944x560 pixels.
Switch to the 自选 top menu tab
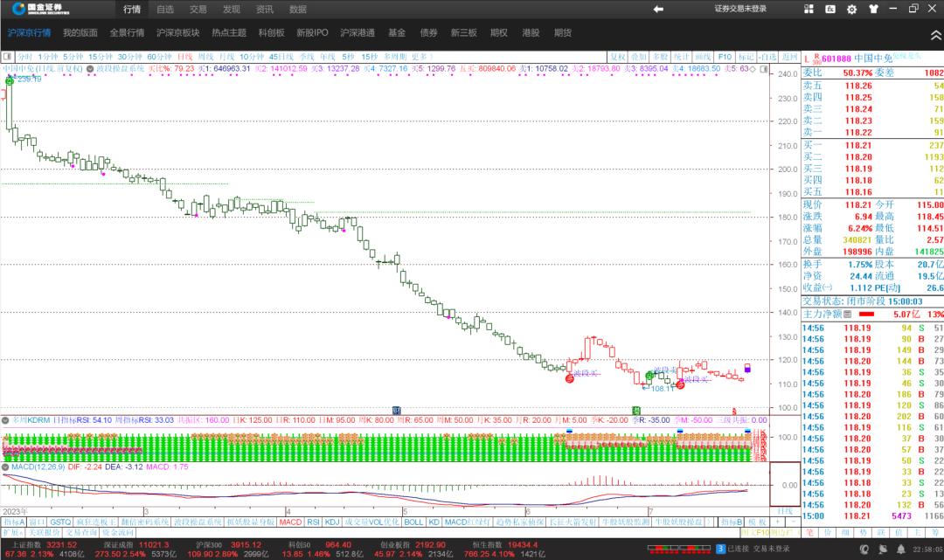point(164,9)
